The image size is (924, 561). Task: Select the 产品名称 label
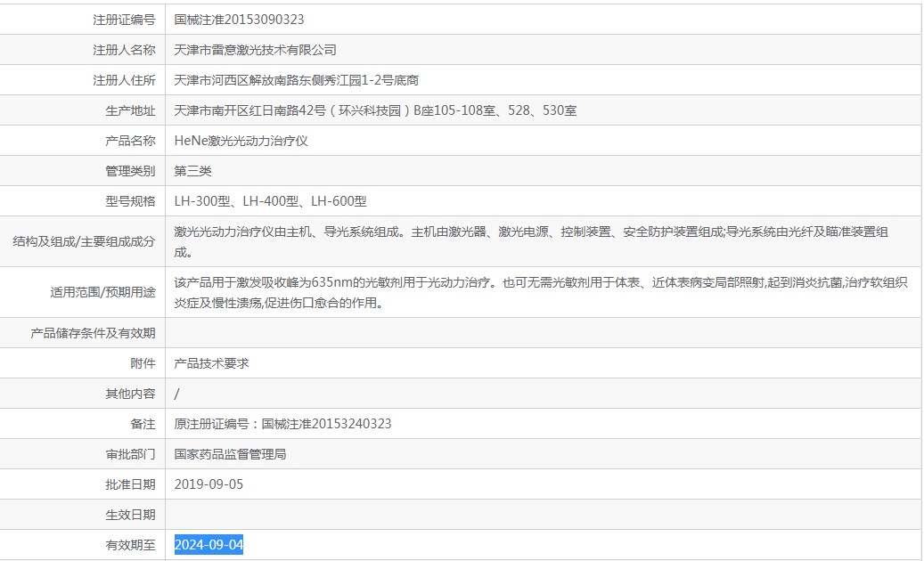click(x=130, y=141)
